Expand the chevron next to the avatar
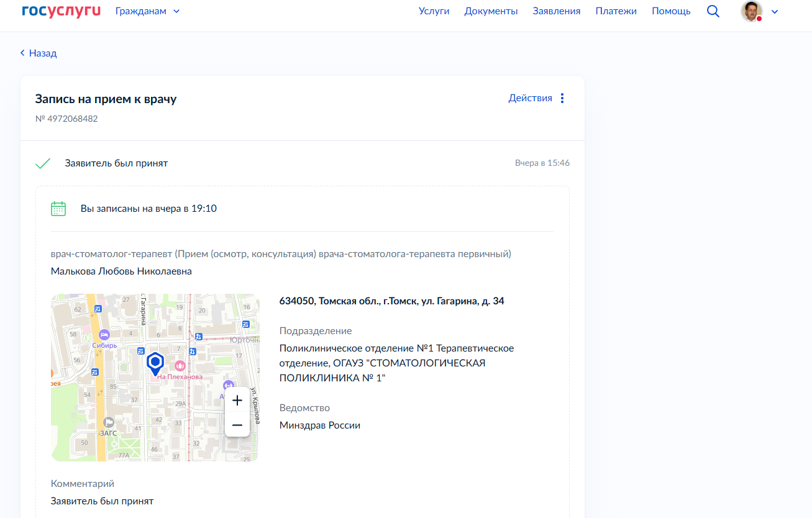Image resolution: width=812 pixels, height=518 pixels. pos(775,11)
